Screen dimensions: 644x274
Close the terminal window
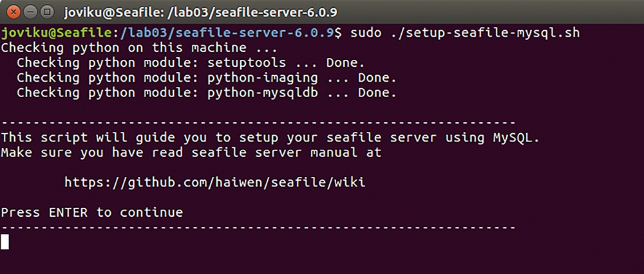[x=14, y=12]
